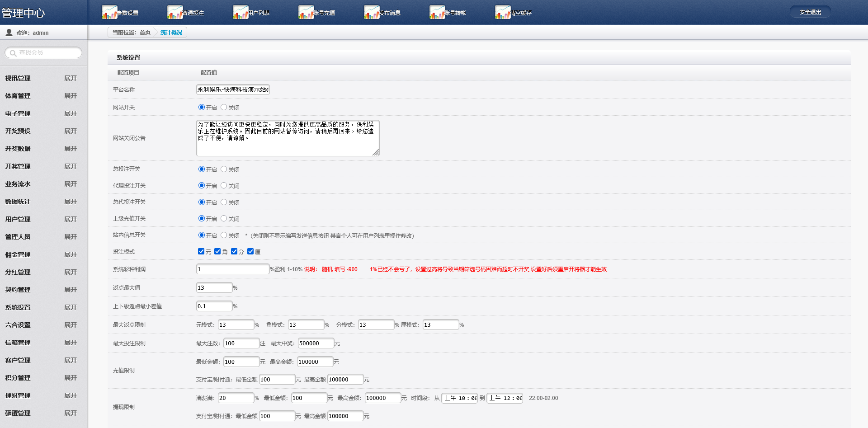Open 账号充值 from the top toolbar icon
Screen dimensions: 868x428
306,12
